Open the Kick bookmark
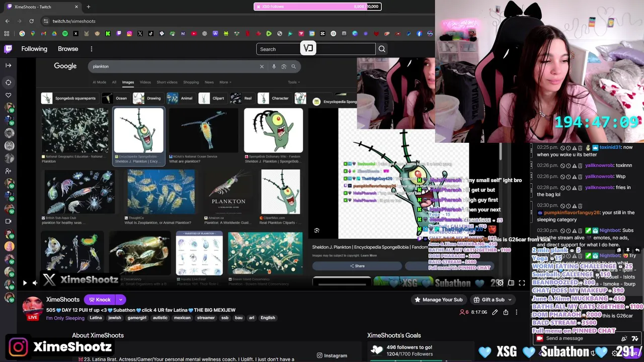This screenshot has height=362, width=644. [108, 34]
